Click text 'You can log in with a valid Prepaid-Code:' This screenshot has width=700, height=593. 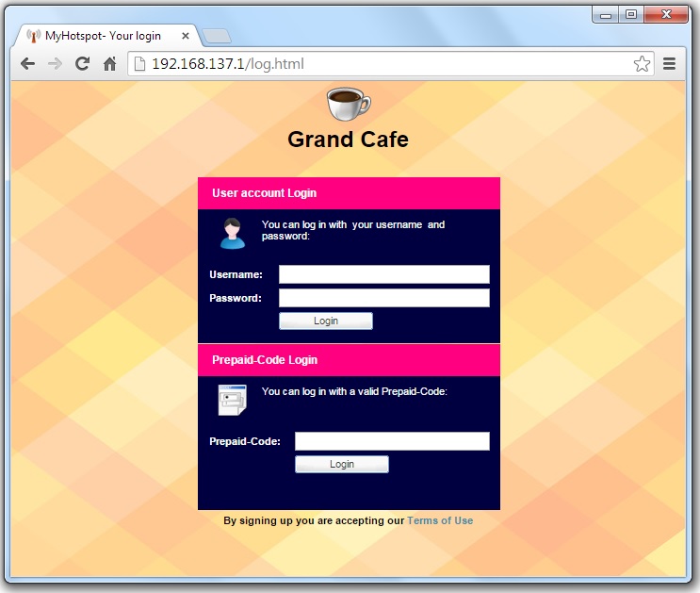tap(354, 391)
